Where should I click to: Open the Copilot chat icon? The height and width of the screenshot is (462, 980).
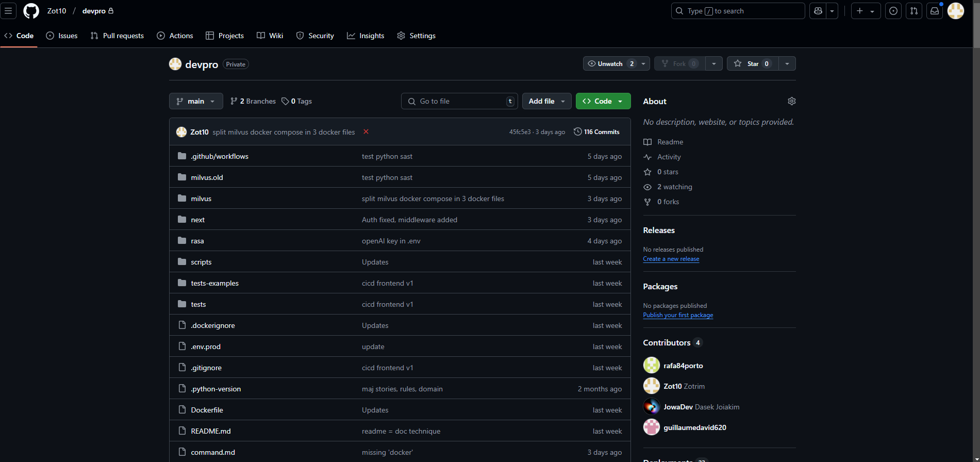coord(818,11)
